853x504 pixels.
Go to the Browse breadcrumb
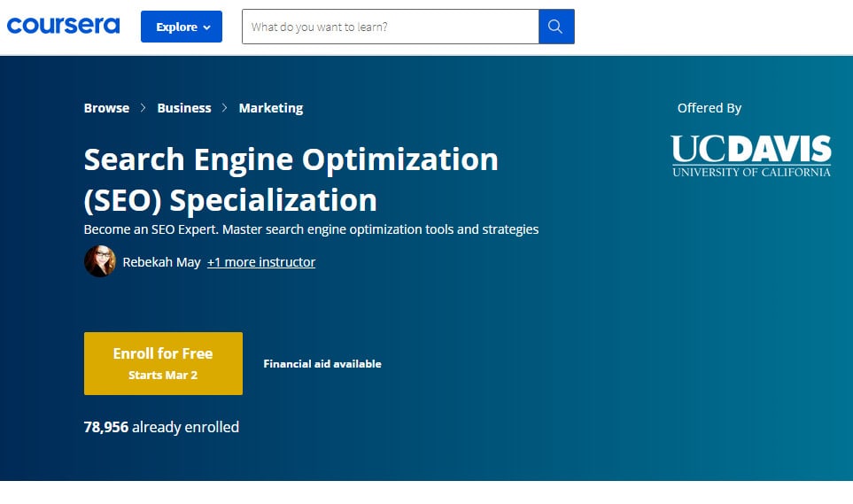[x=106, y=108]
